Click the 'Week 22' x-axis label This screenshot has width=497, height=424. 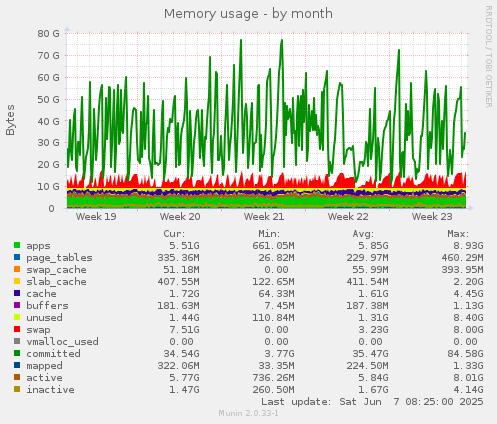coord(348,217)
